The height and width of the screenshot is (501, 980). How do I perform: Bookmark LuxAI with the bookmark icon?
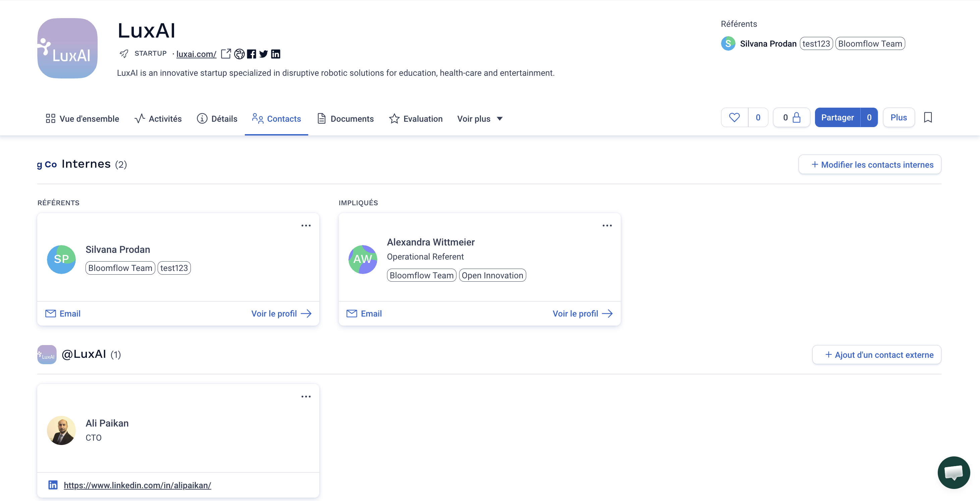928,118
